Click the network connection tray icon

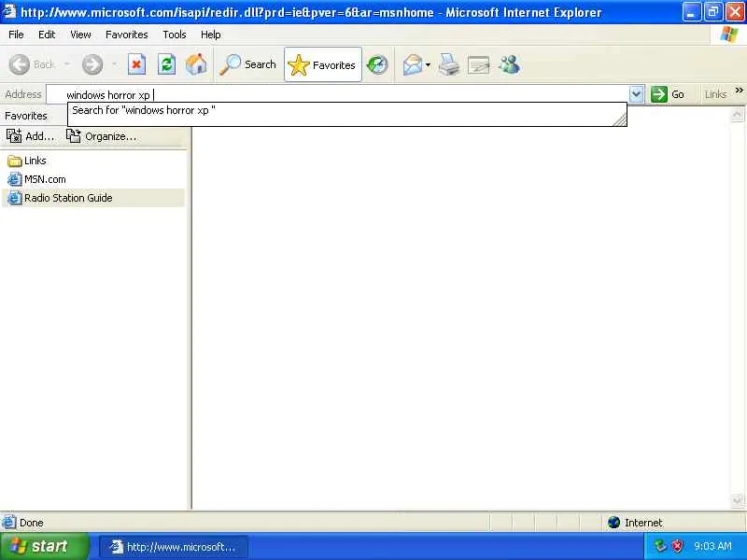660,546
